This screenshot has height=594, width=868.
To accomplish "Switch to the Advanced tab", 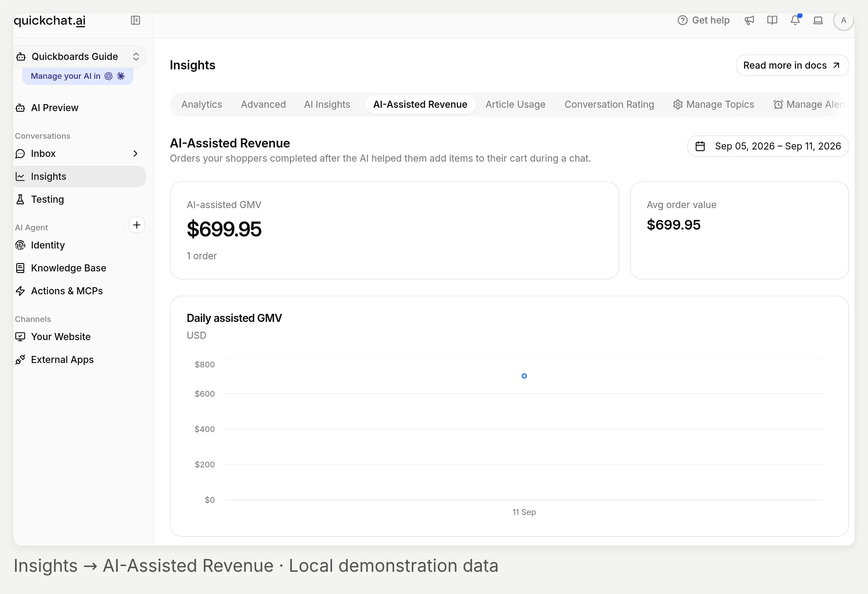I will pos(263,104).
